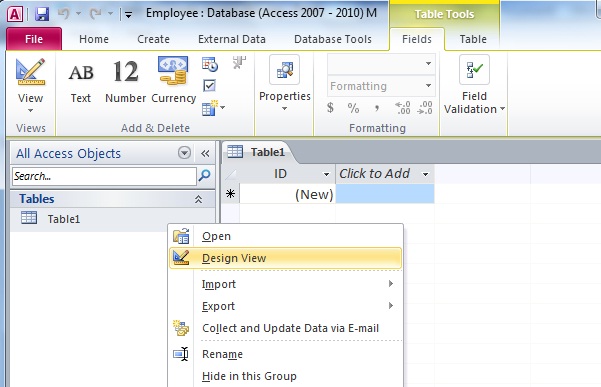This screenshot has width=601, height=387.
Task: Apply comma number format icon
Action: click(x=377, y=108)
